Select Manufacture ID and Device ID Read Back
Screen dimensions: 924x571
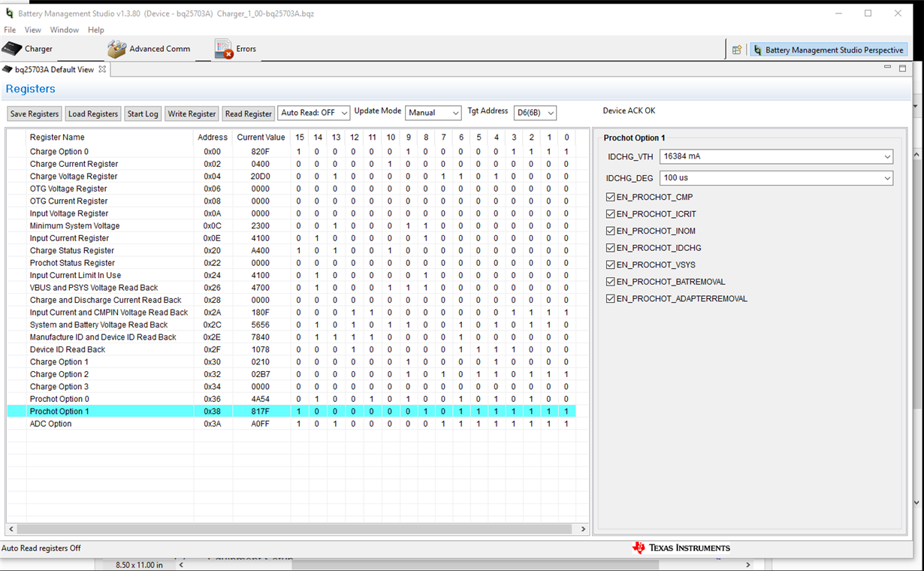[291, 337]
